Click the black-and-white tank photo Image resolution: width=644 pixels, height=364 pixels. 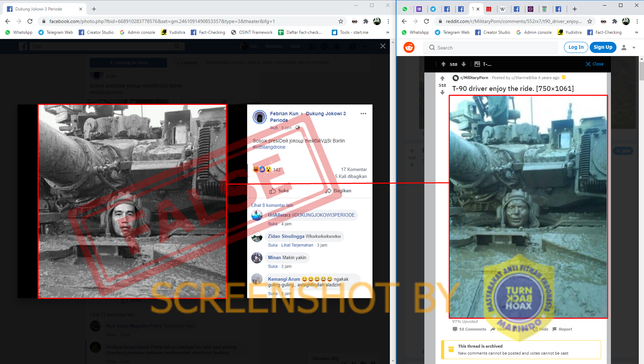132,201
